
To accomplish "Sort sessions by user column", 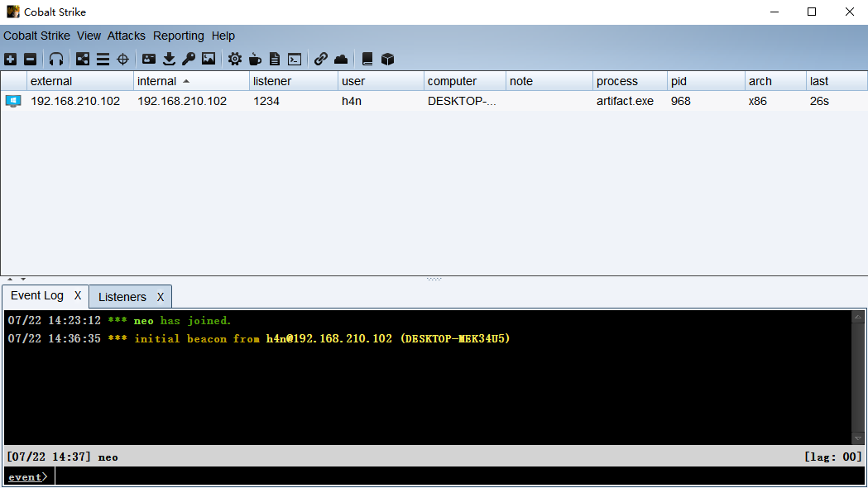I will 381,81.
